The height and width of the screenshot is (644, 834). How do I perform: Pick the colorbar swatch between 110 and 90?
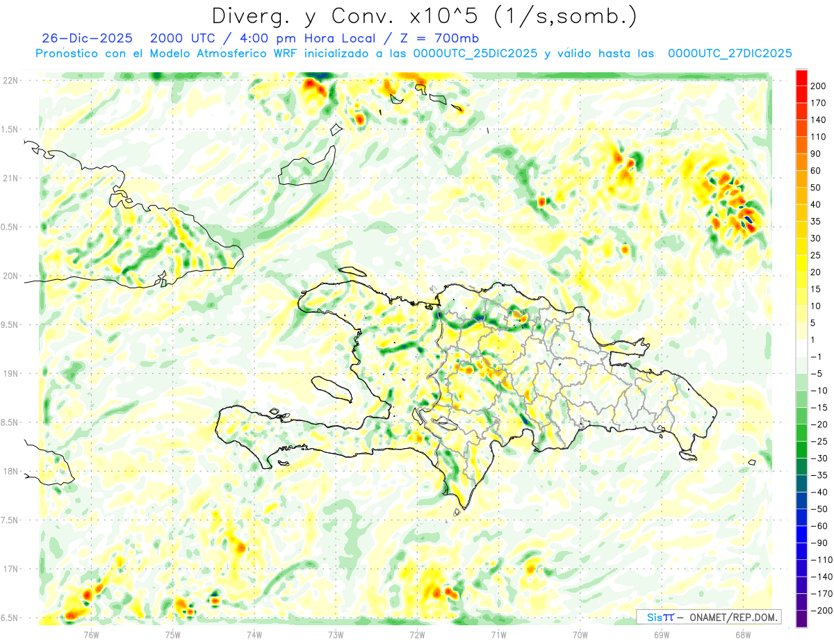(801, 145)
